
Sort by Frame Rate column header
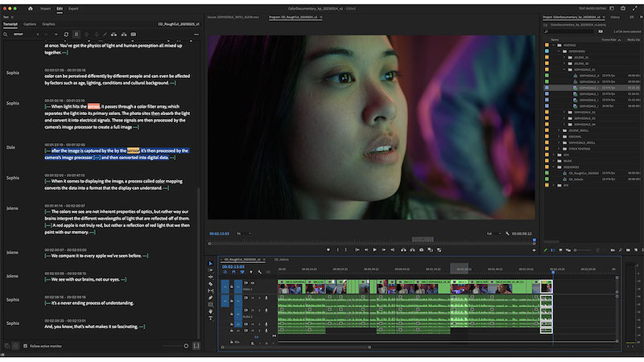(x=609, y=39)
